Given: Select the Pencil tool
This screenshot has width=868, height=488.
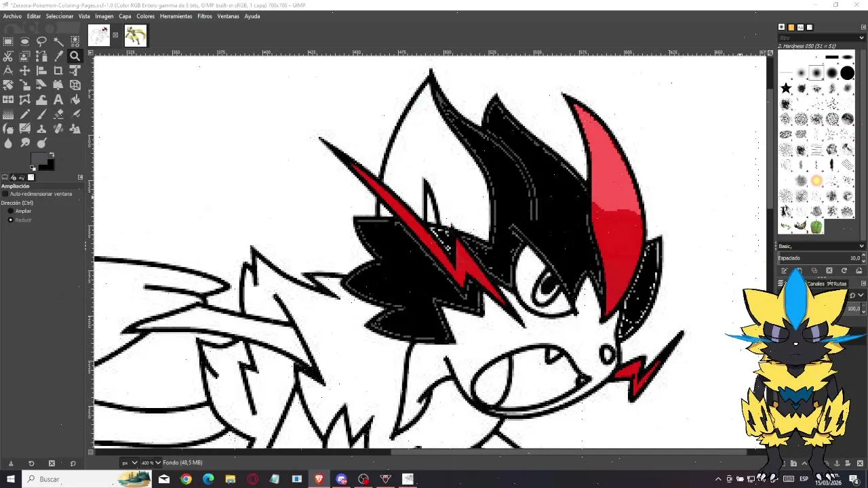Looking at the screenshot, I should 24,114.
